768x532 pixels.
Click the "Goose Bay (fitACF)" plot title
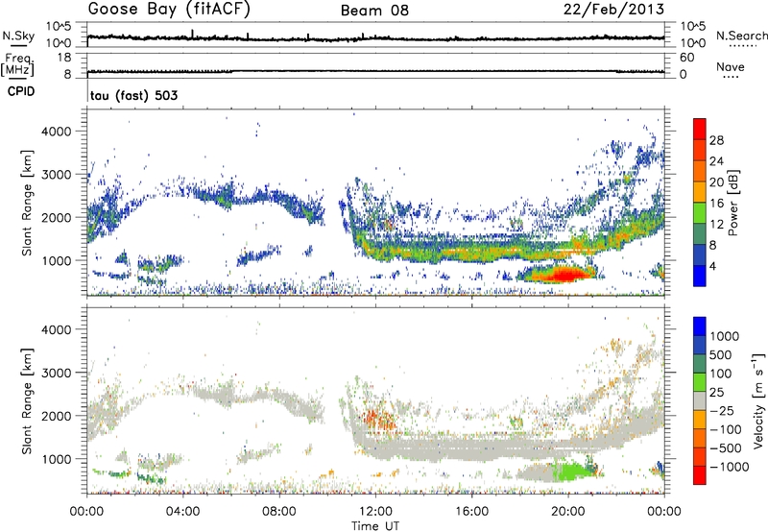pyautogui.click(x=169, y=10)
